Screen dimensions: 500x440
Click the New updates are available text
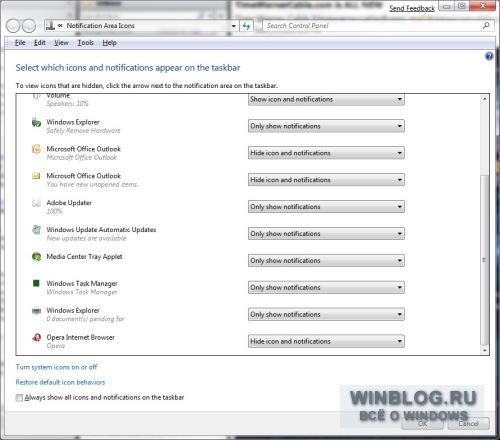[86, 238]
